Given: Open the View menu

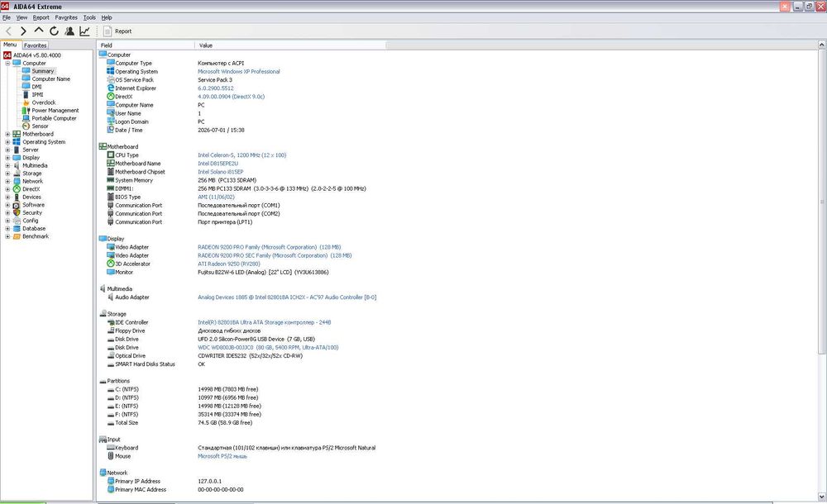Looking at the screenshot, I should click(x=22, y=17).
